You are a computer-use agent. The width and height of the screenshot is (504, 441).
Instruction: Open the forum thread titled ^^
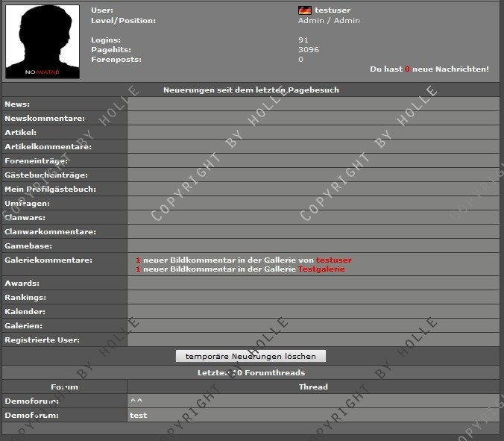pyautogui.click(x=136, y=401)
